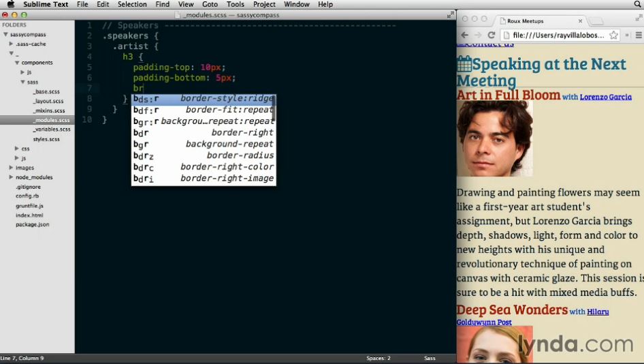
Task: Open Chrome hamburger menu
Action: coord(639,35)
